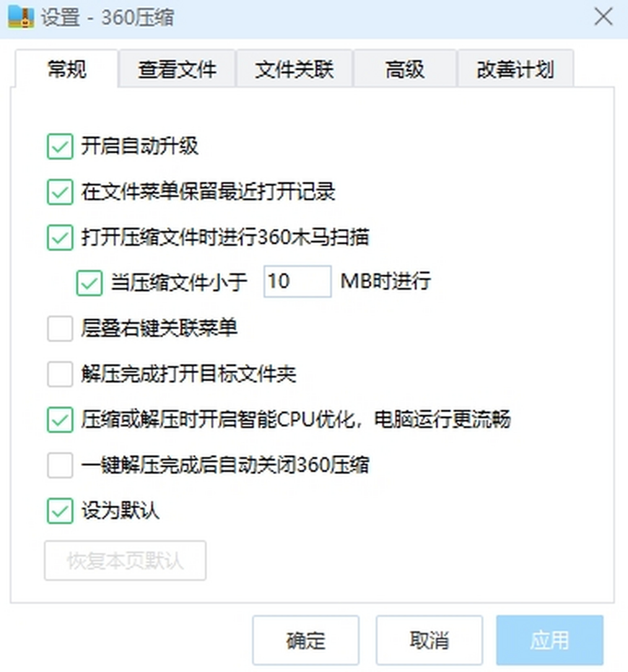Check 解压完成打开目标文件夹 option
The width and height of the screenshot is (628, 672).
[x=60, y=374]
